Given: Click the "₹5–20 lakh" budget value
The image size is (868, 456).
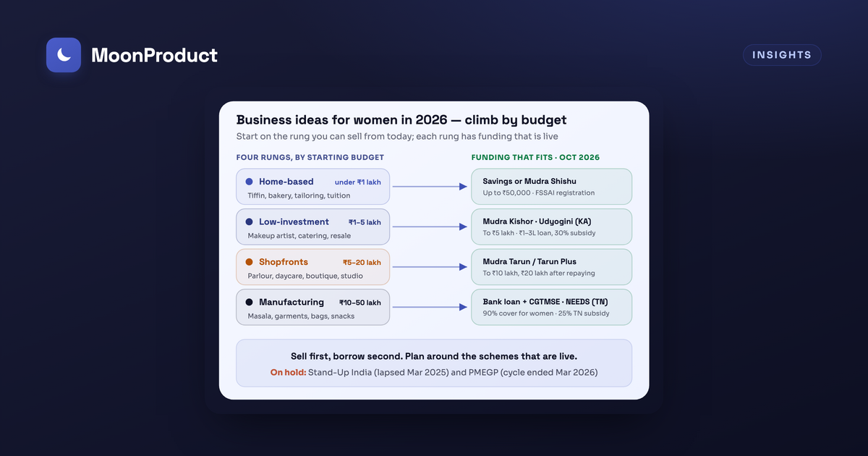Looking at the screenshot, I should tap(362, 263).
